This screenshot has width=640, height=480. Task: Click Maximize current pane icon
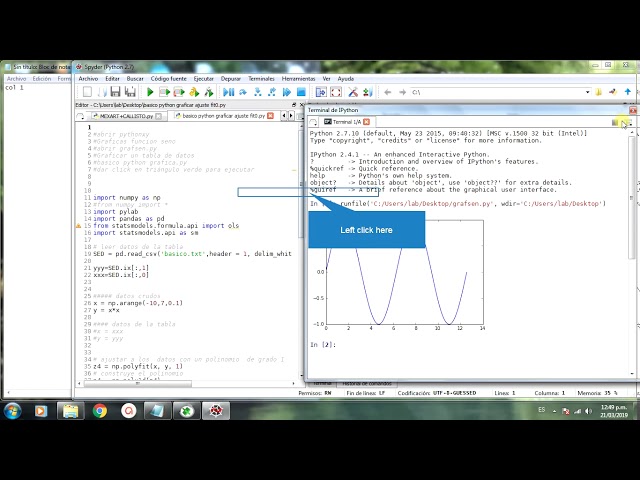click(x=321, y=92)
